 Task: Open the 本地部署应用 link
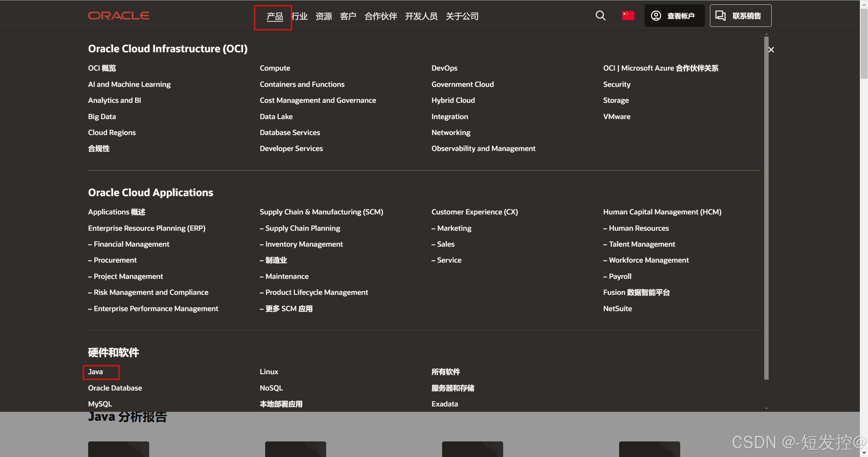(281, 404)
